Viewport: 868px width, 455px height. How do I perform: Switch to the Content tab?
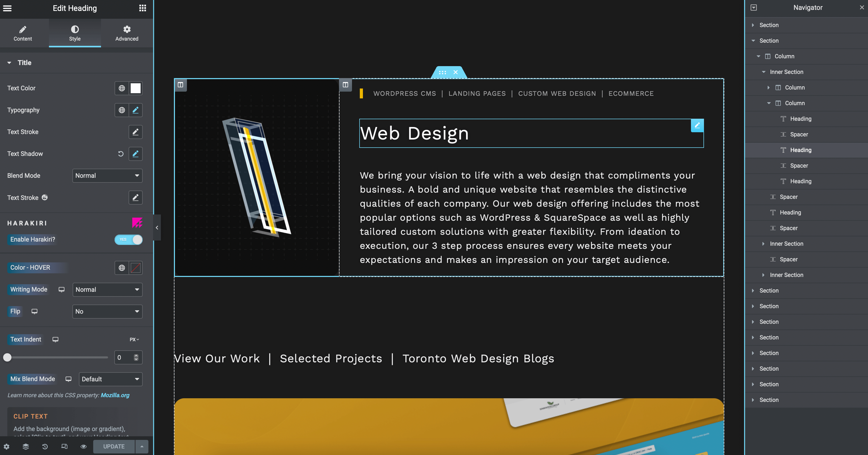pyautogui.click(x=23, y=33)
